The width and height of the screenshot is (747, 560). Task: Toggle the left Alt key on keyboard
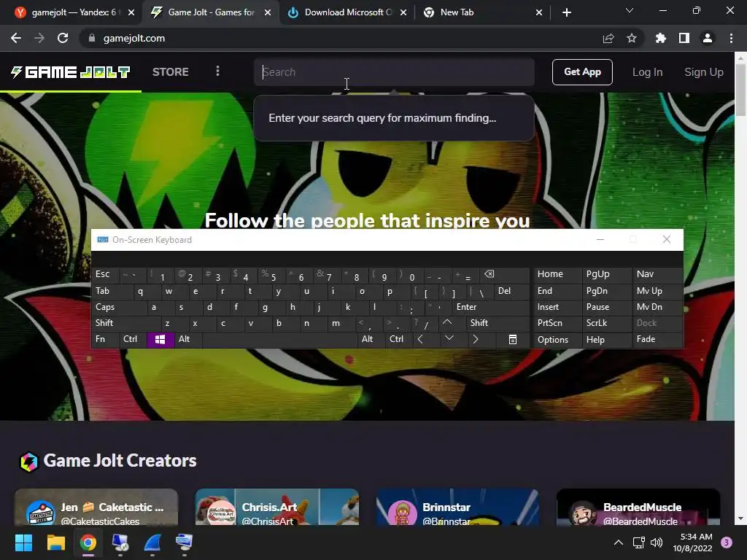click(x=187, y=339)
